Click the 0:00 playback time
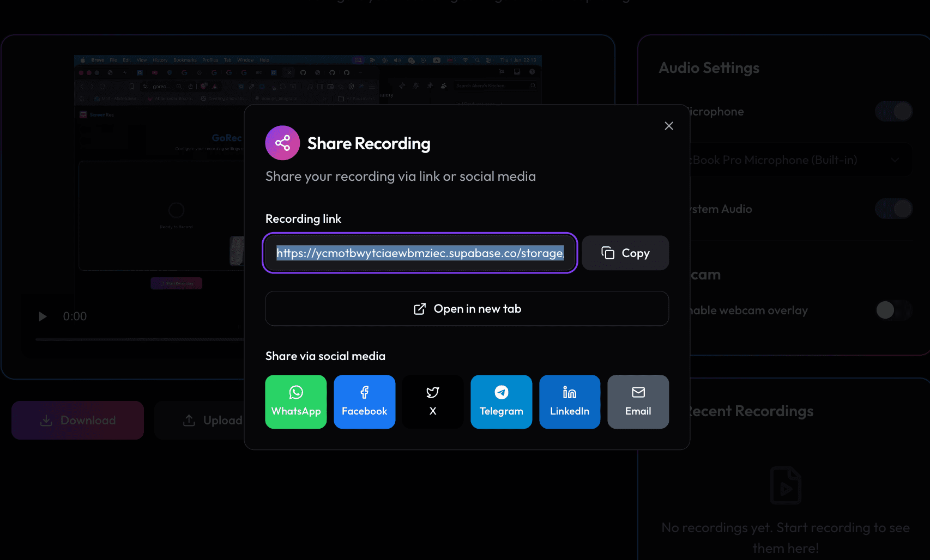The width and height of the screenshot is (930, 560). (x=75, y=316)
